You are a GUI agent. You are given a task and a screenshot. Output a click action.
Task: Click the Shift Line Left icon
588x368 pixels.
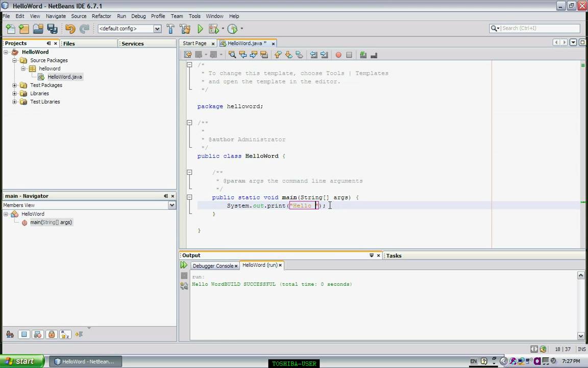314,55
